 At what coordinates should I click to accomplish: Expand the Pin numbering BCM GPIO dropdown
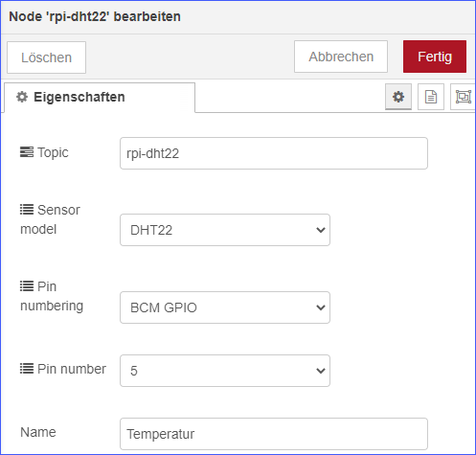[225, 307]
